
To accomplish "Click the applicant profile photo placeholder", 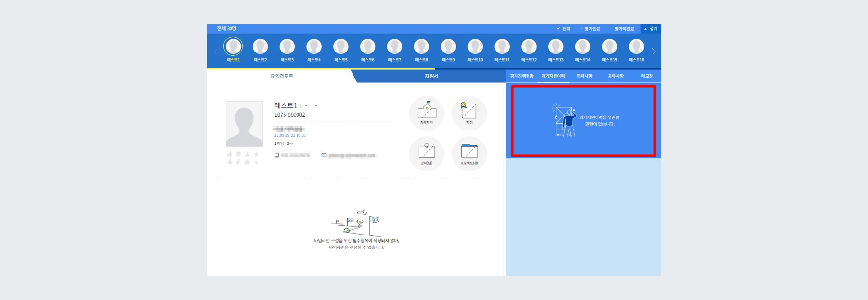I will coord(244,124).
